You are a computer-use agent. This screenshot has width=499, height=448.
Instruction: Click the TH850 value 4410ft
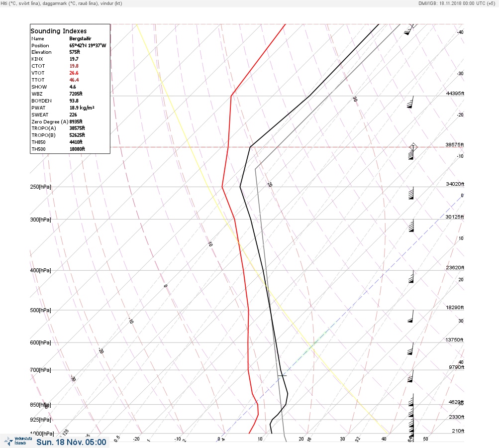[x=76, y=142]
